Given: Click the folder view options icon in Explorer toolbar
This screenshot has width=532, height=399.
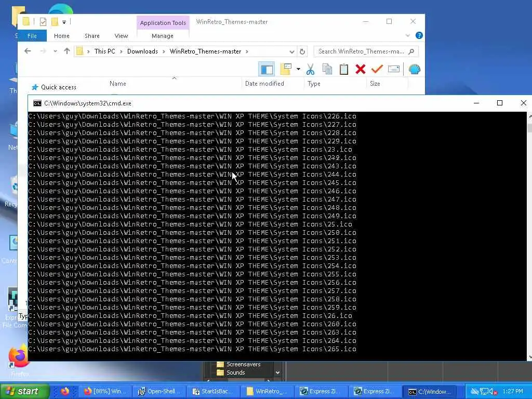Looking at the screenshot, I should click(286, 69).
